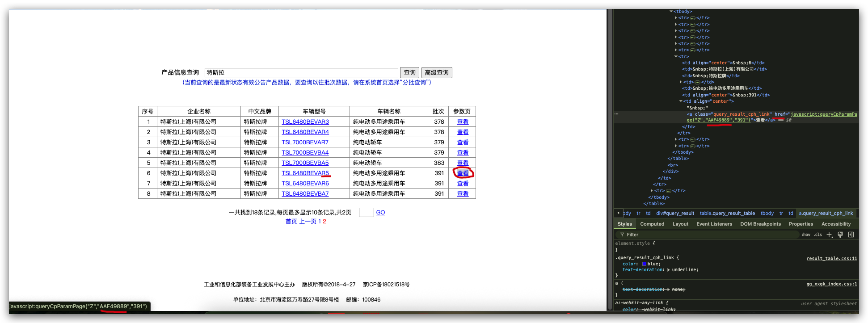Switch to the Styles tab
Viewport: 868px width, 323px height.
pyautogui.click(x=624, y=224)
